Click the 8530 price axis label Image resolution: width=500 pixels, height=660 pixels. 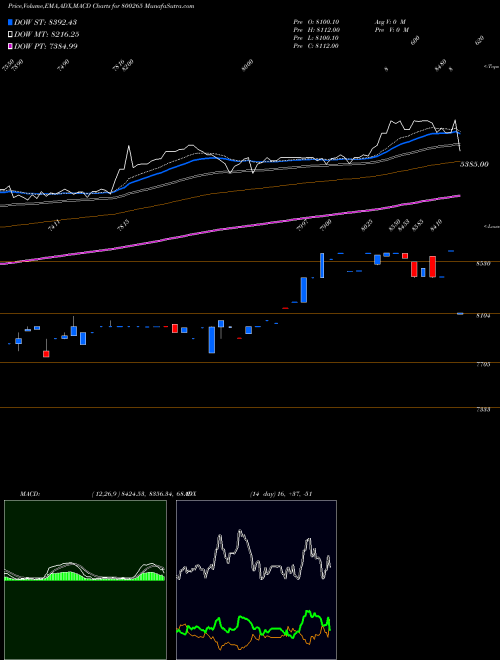tap(483, 263)
